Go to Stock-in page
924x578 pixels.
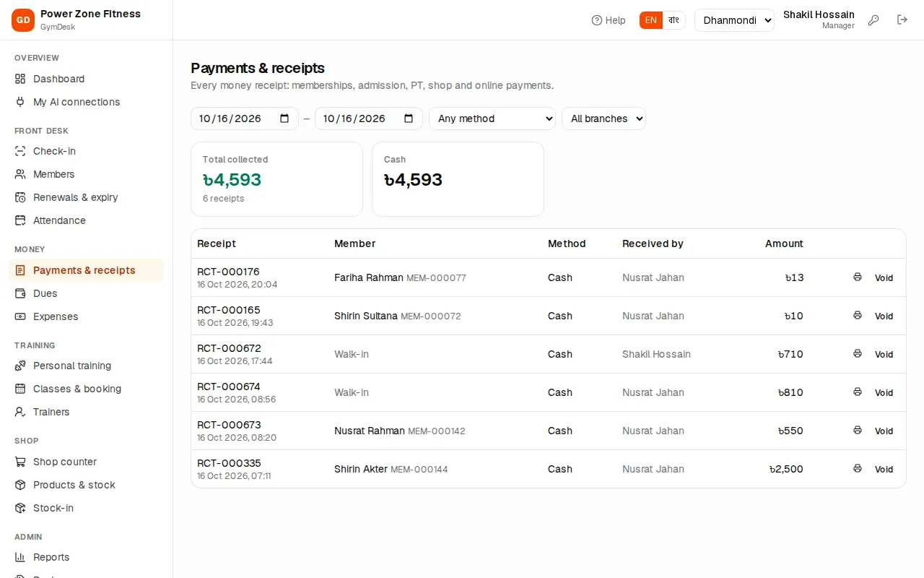(87, 508)
